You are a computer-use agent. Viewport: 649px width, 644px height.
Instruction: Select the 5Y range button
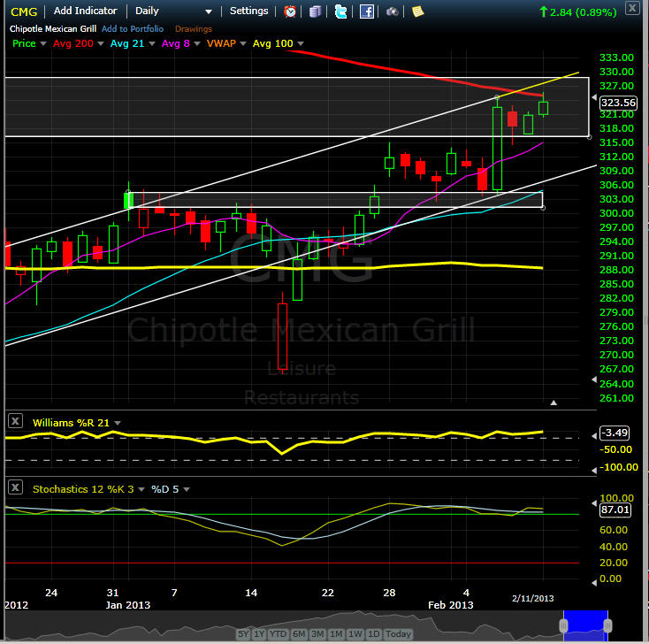243,633
